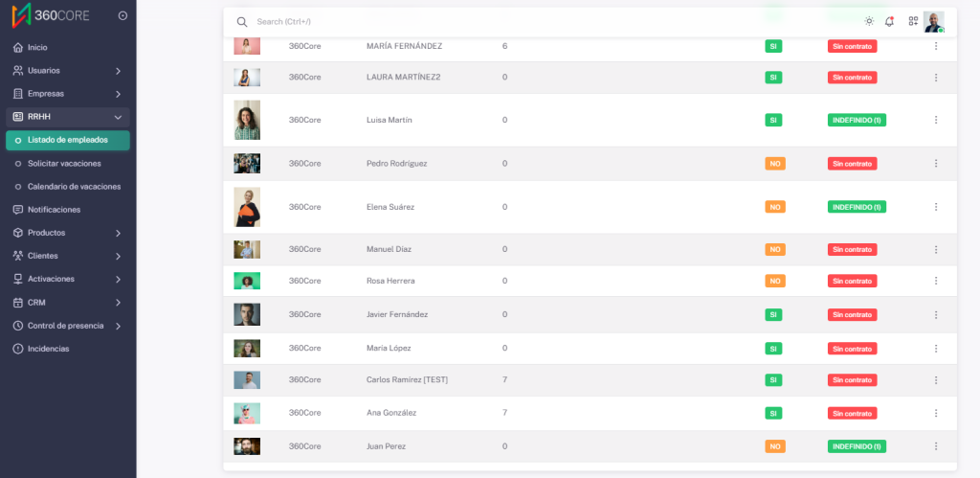The image size is (980, 478).
Task: Open the shortcuts grid icon in top bar
Action: pos(913,21)
